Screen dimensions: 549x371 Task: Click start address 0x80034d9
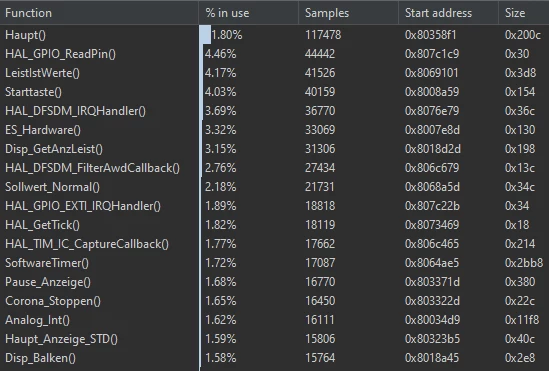(432, 320)
